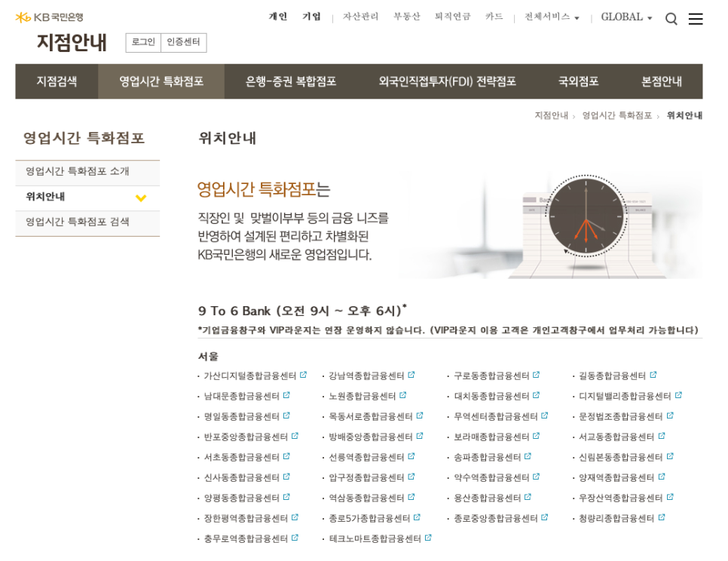The image size is (728, 561).
Task: Select the 외국인직접투자(FDI) 전략점포 tab
Action: [x=447, y=81]
